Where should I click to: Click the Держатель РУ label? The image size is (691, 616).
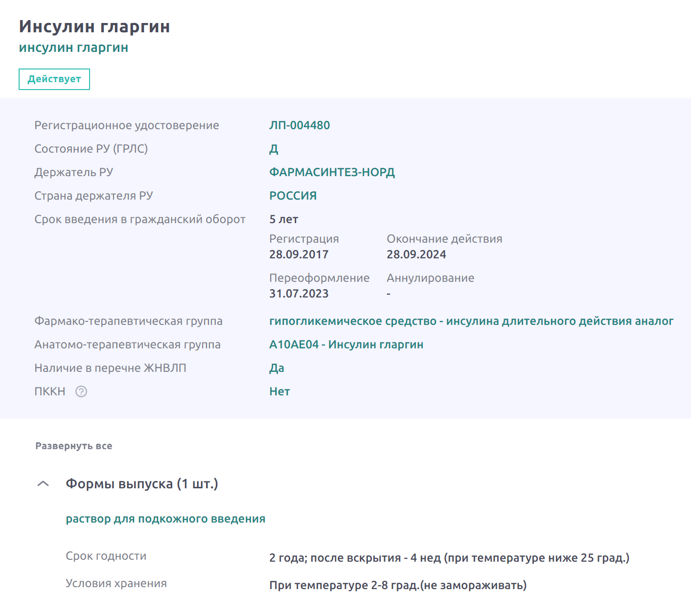[x=73, y=172]
